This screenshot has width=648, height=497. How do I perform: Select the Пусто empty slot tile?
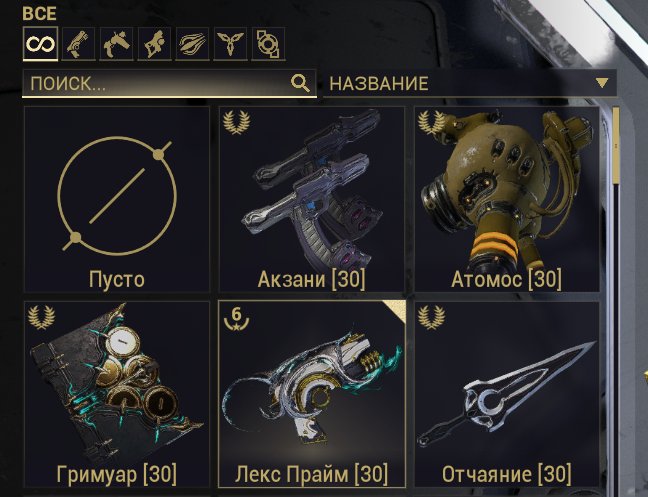pos(117,199)
